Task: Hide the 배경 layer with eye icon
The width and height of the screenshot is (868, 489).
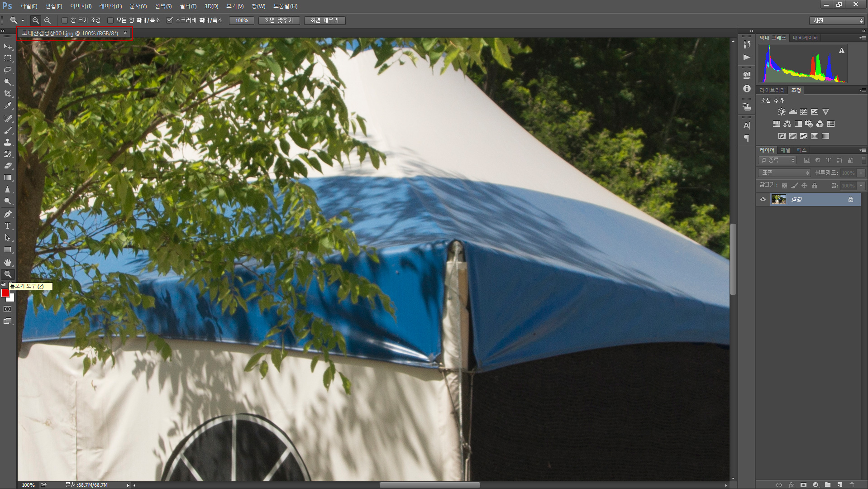Action: (x=763, y=200)
